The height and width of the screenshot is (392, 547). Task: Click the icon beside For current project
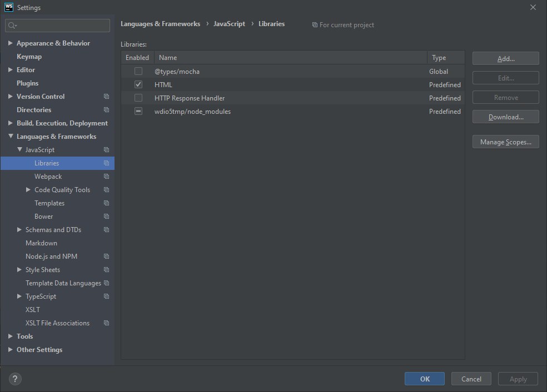(x=315, y=25)
